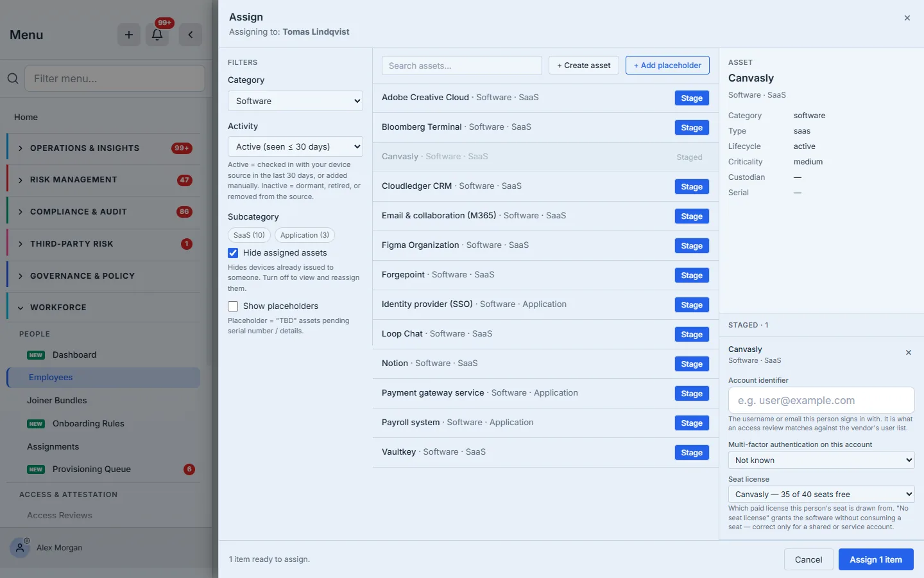924x578 pixels.
Task: Select Employees in the sidebar
Action: [103, 378]
